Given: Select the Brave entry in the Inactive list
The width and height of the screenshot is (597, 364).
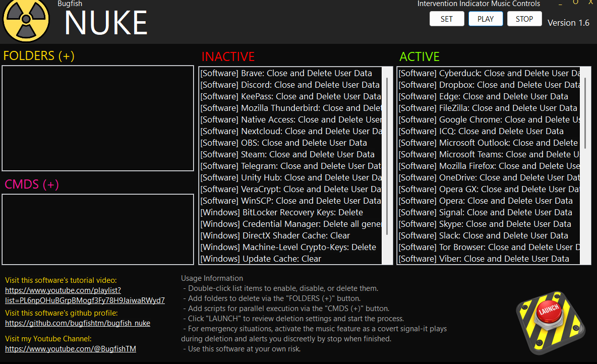Looking at the screenshot, I should 290,73.
